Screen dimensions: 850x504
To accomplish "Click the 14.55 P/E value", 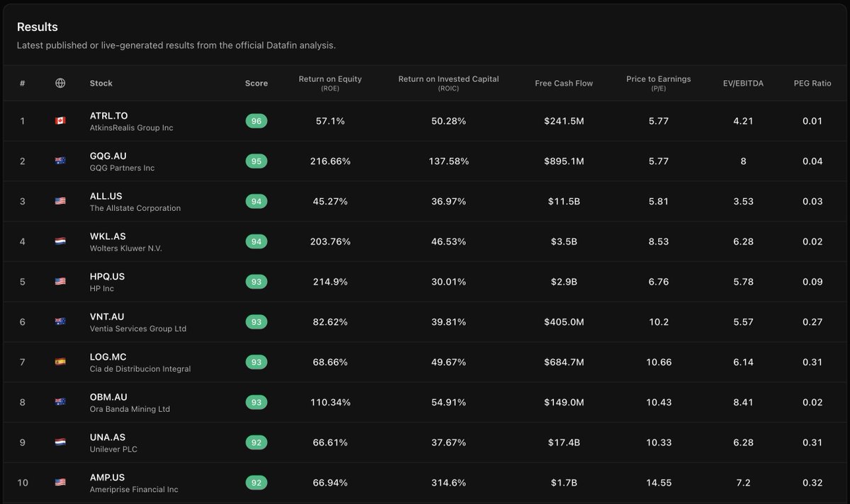I will (658, 483).
